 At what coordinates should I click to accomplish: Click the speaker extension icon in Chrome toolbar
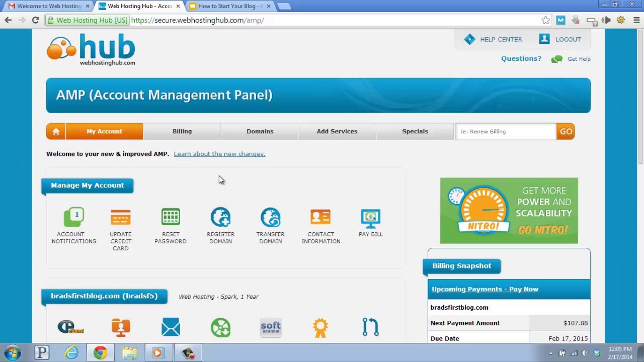(606, 20)
